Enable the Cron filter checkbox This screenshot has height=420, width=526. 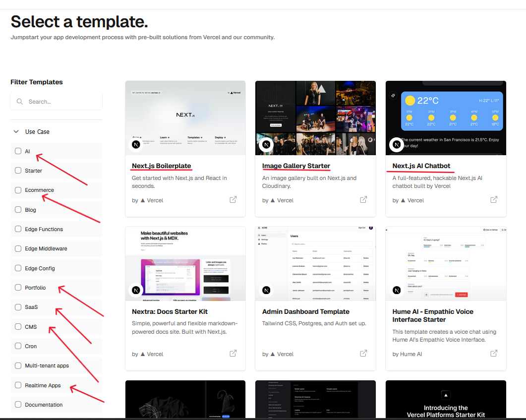[x=18, y=346]
